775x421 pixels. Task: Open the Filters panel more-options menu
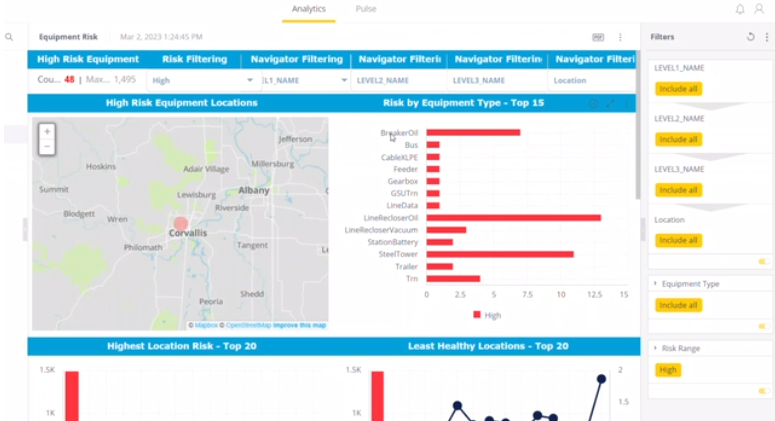767,37
